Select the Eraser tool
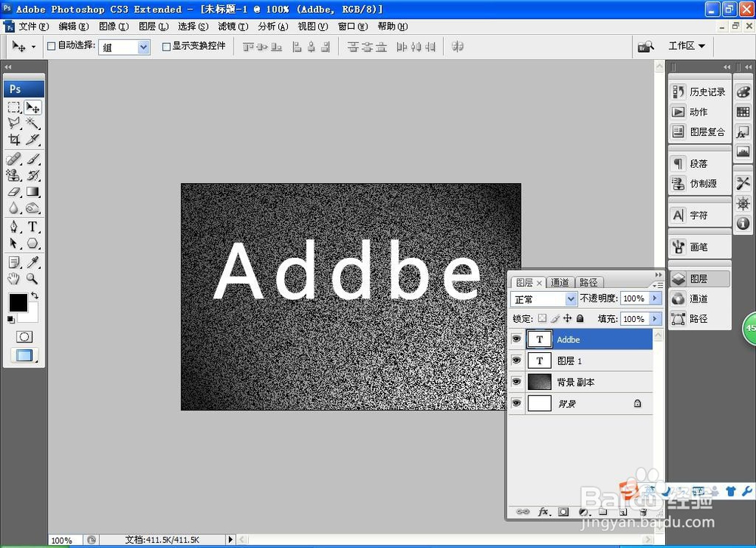 coord(14,191)
